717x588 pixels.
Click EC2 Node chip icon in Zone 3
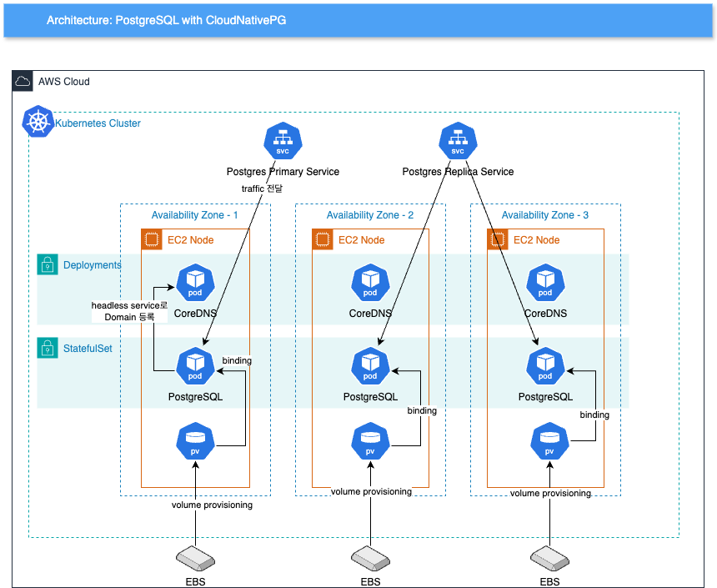[498, 239]
